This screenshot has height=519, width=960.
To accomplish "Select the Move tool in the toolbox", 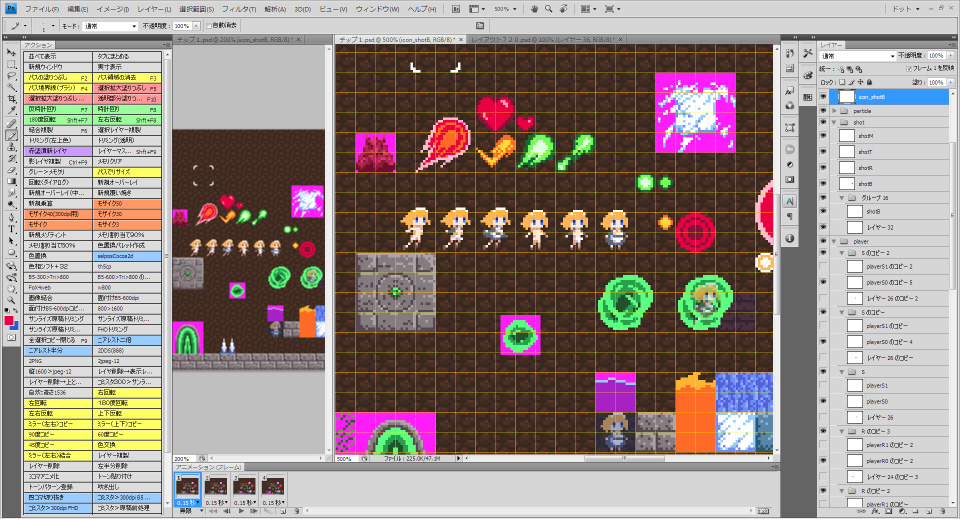I will 11,53.
